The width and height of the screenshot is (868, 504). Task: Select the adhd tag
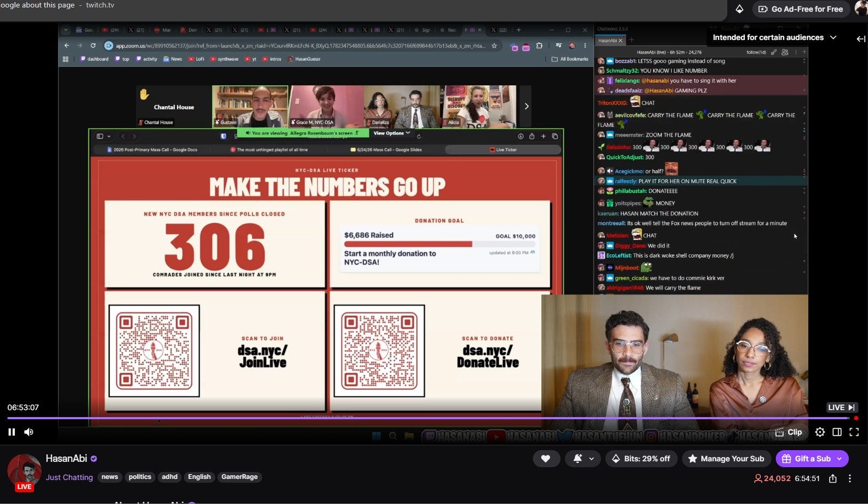click(x=169, y=477)
